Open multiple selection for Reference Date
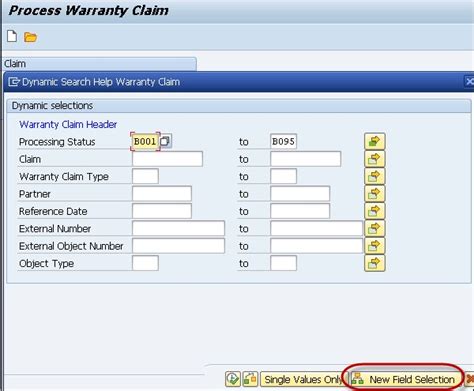Viewport: 474px width, 391px height. 375,211
